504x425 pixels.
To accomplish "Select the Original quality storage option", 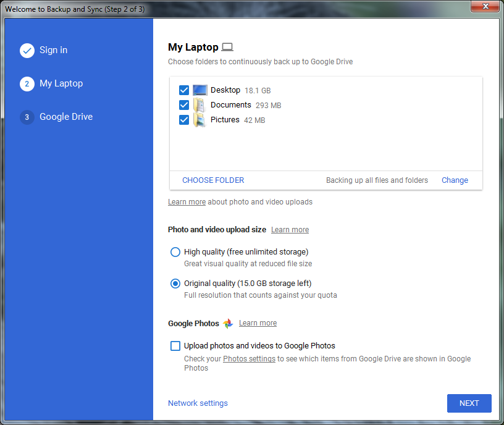I will click(x=175, y=284).
